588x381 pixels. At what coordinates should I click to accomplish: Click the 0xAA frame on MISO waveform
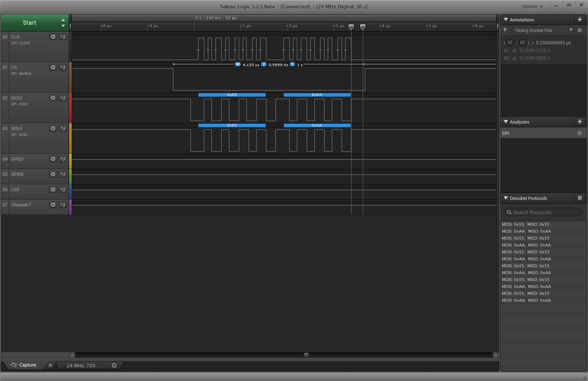(317, 125)
